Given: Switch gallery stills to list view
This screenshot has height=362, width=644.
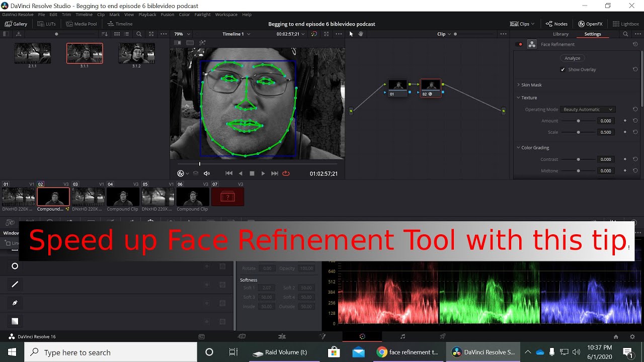Looking at the screenshot, I should tap(126, 34).
